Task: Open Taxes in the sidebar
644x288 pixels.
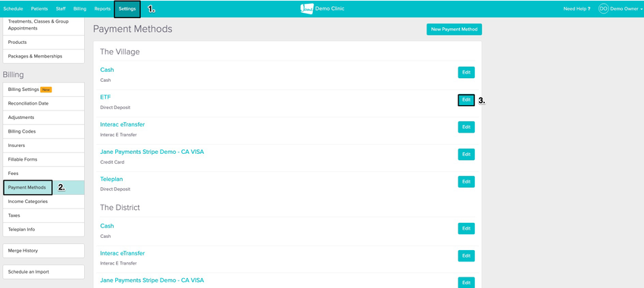Action: click(43, 215)
